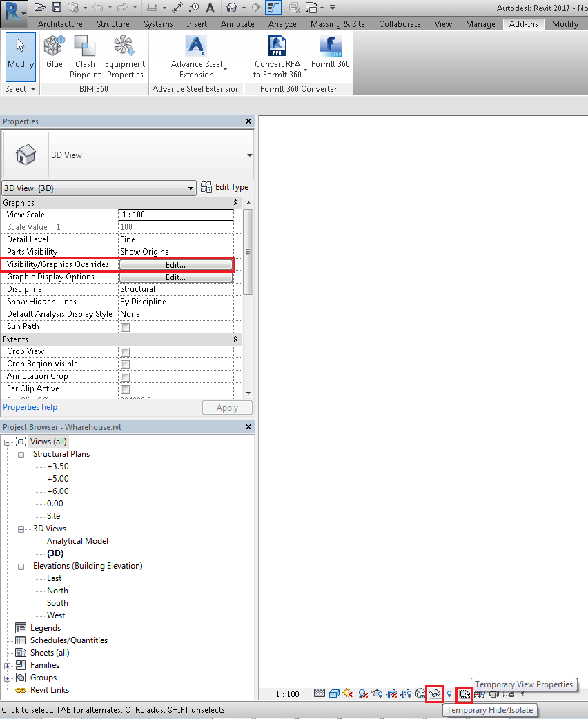Open the Collaborate ribbon tab
Image resolution: width=588 pixels, height=719 pixels.
[x=400, y=24]
